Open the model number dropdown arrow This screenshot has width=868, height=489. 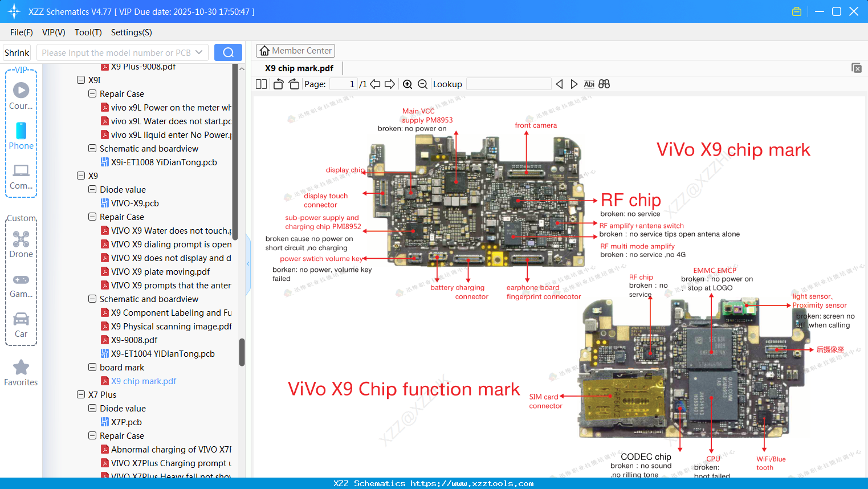[x=199, y=51]
